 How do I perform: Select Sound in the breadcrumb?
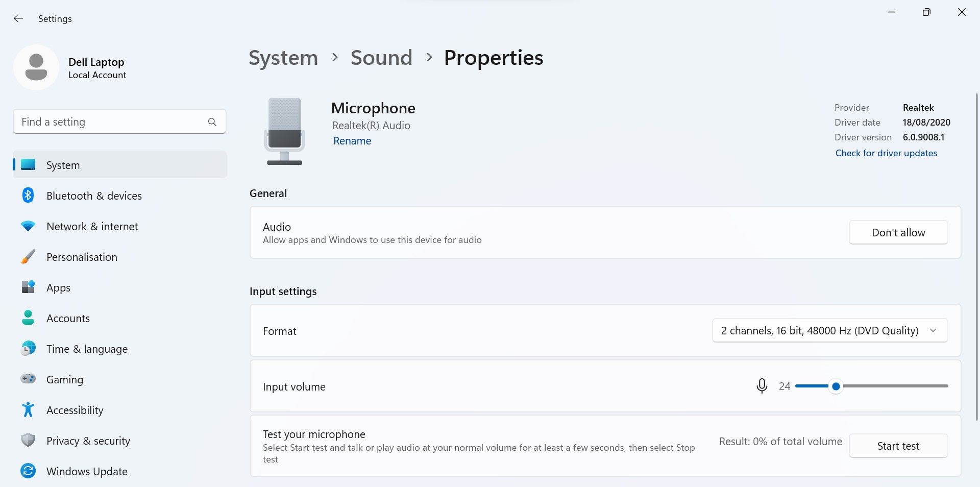381,58
